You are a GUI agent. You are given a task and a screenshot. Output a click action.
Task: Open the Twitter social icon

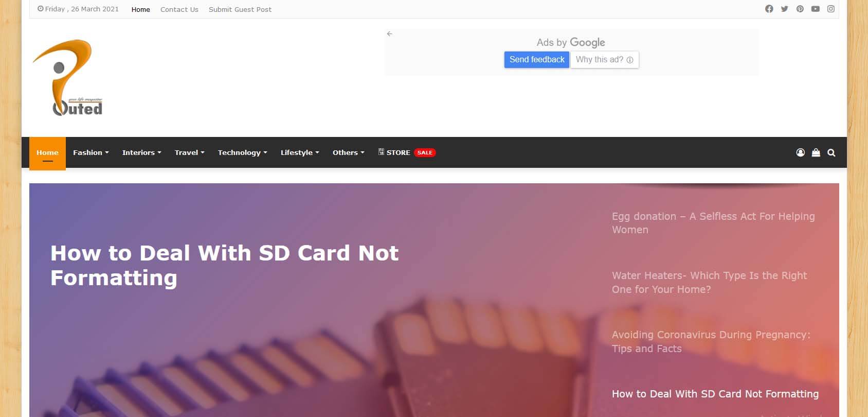pos(784,9)
